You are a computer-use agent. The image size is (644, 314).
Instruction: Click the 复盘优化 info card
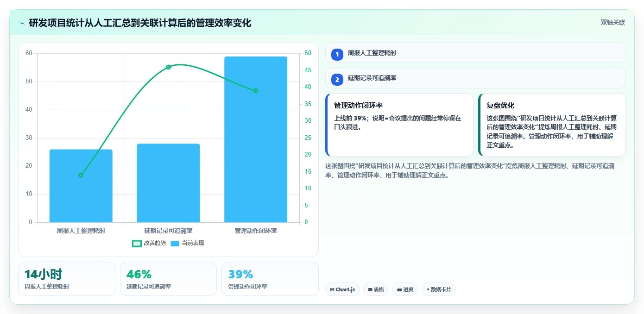click(x=552, y=125)
